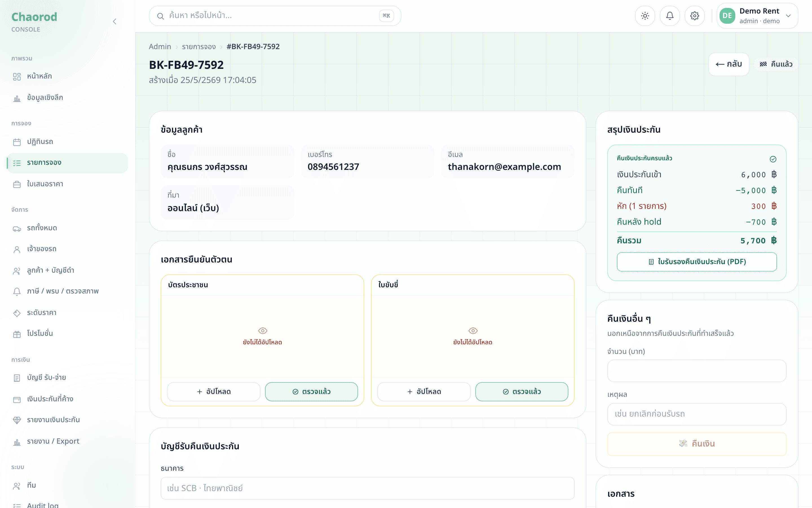Screen dimensions: 812x508
Task: Open โปรโมชั่น gift icon
Action: click(17, 334)
